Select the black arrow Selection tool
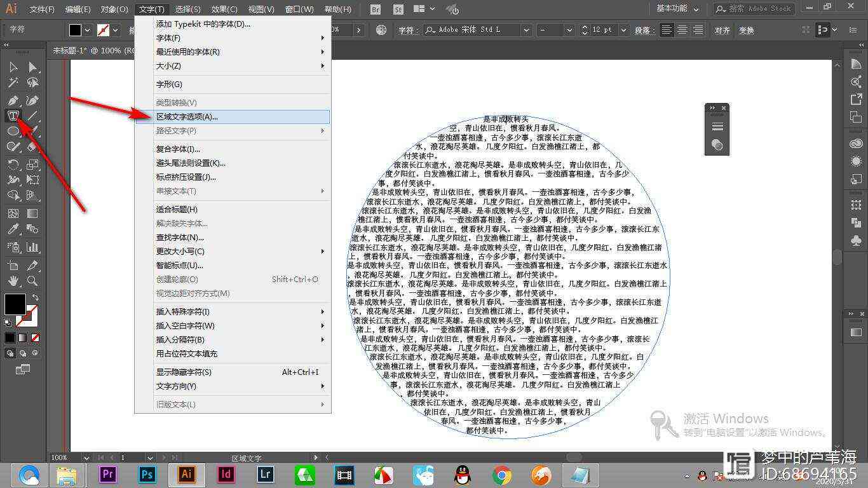 click(x=13, y=67)
